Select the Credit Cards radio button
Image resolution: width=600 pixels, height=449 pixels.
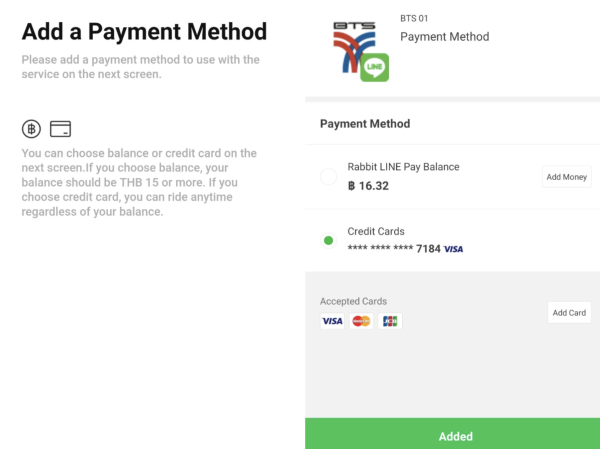328,240
